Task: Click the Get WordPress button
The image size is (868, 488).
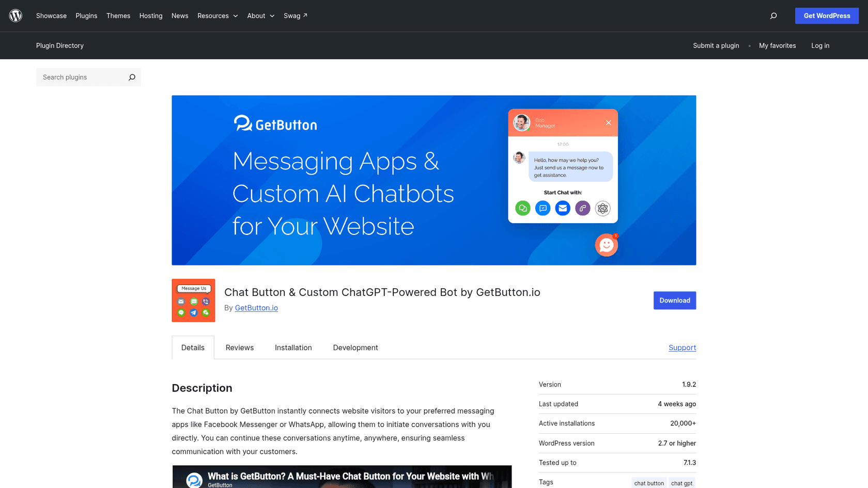Action: 827,15
